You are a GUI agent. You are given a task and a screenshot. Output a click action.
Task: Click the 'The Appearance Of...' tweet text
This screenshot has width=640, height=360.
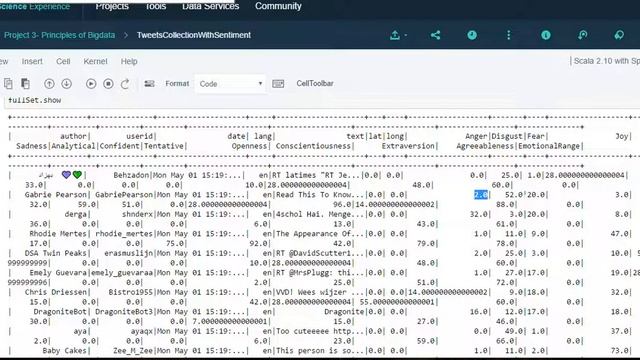[x=320, y=234]
